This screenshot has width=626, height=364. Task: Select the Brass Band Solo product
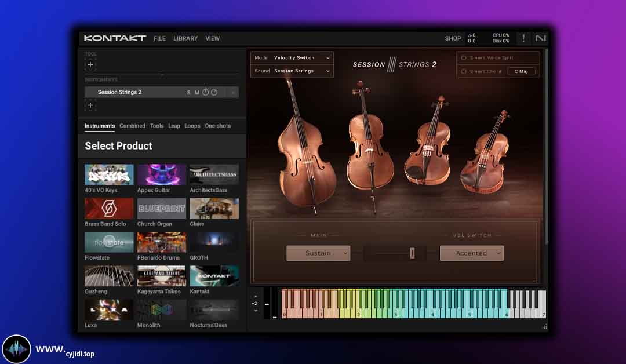109,213
